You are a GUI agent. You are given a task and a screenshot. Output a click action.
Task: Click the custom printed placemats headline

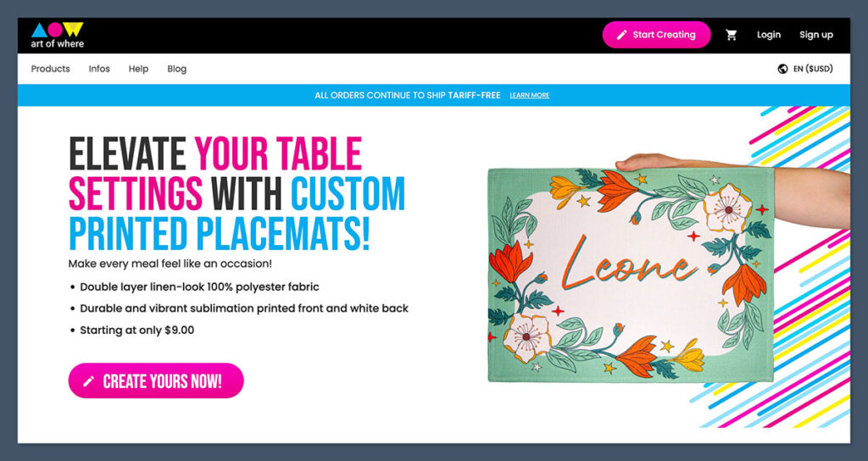236,194
